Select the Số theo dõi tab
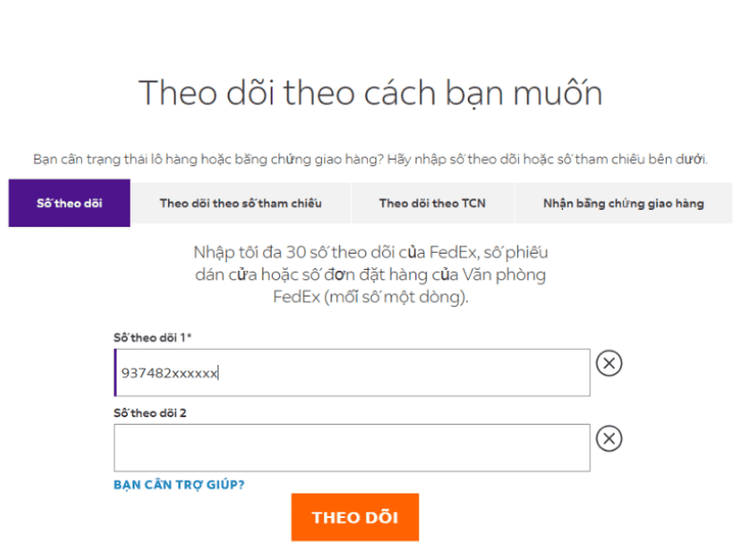This screenshot has width=747, height=560. click(69, 203)
